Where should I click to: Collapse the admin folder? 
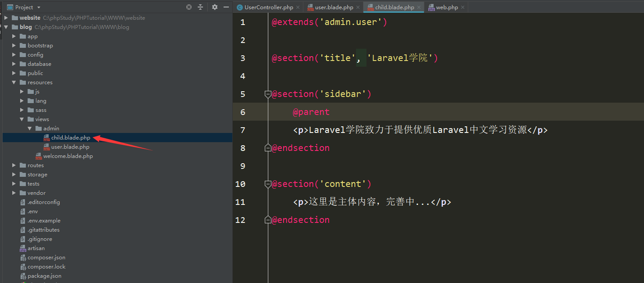30,129
